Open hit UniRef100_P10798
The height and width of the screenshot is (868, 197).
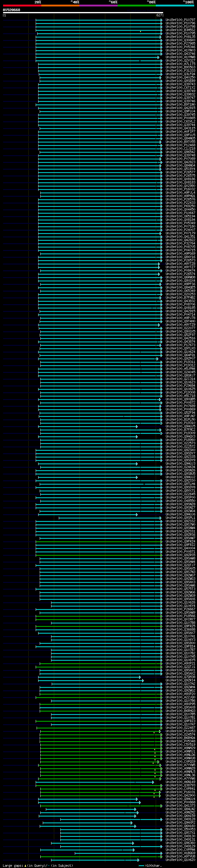pos(180,26)
